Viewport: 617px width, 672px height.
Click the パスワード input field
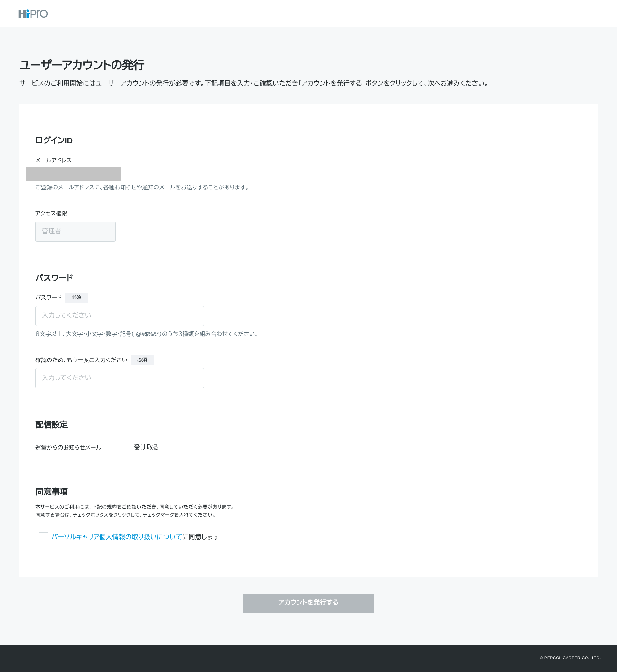(119, 316)
